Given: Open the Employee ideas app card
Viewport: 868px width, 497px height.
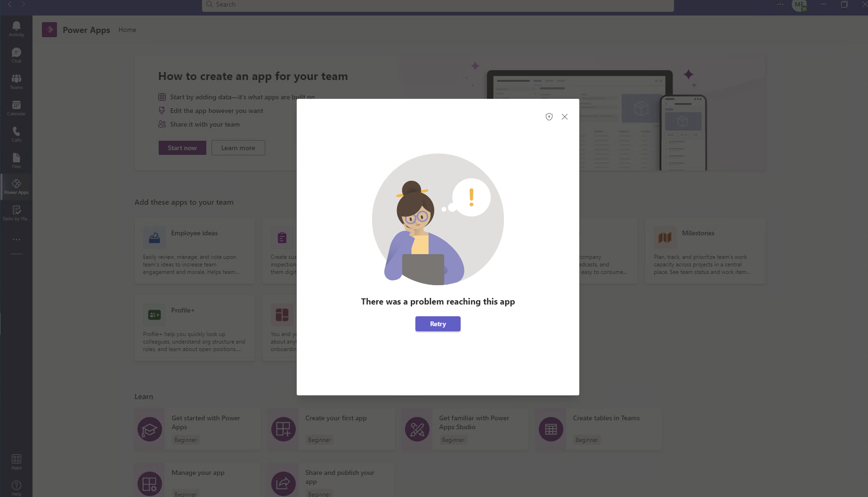Looking at the screenshot, I should (195, 251).
